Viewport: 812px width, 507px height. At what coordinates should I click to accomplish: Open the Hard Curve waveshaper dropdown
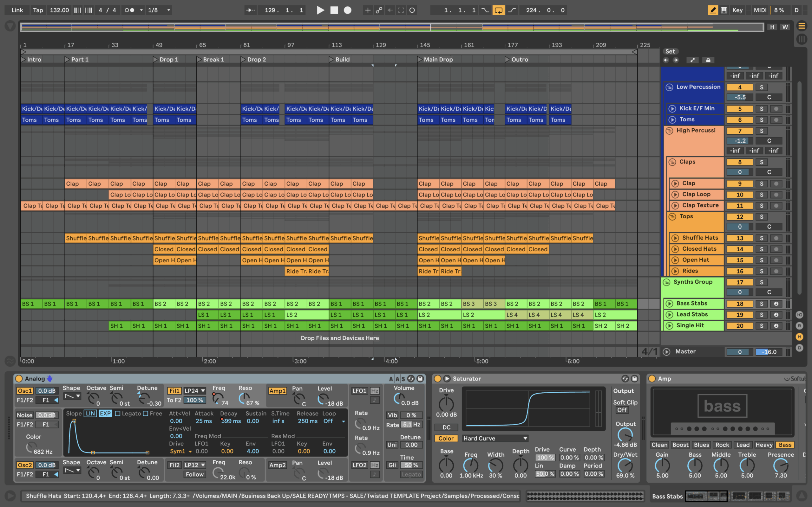click(x=495, y=438)
